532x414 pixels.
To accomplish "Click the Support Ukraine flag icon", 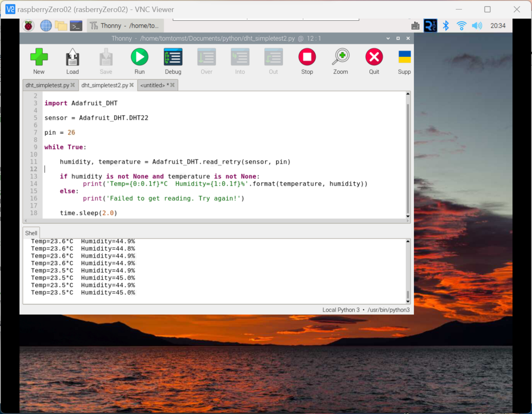I will pyautogui.click(x=405, y=57).
